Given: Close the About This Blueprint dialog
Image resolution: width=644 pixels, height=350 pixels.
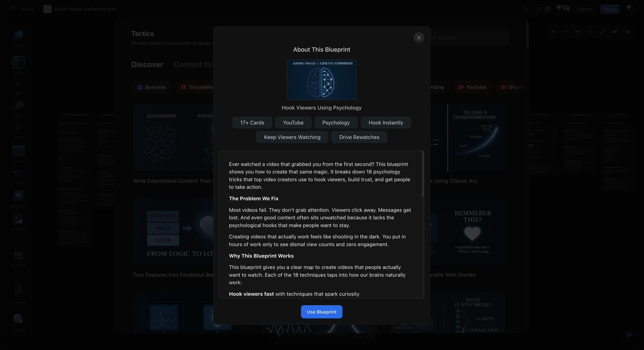Looking at the screenshot, I should tap(419, 38).
